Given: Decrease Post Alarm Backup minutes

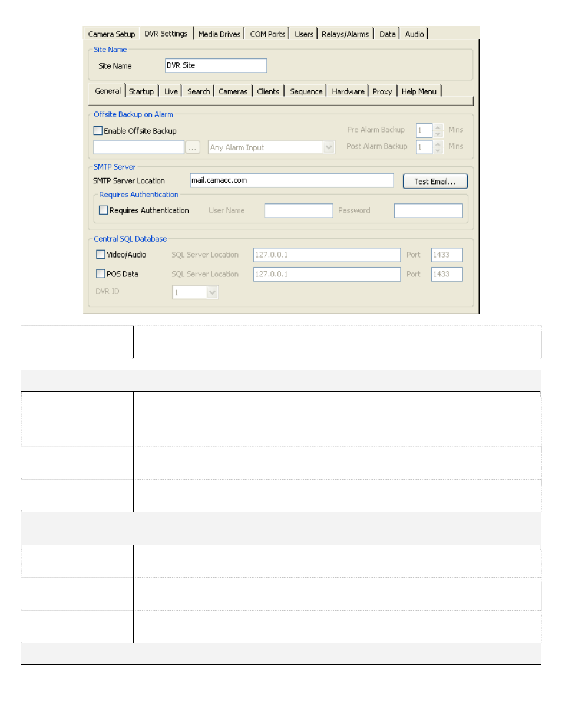Looking at the screenshot, I should [438, 150].
